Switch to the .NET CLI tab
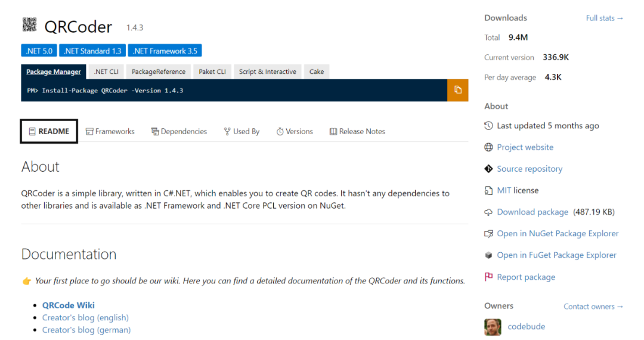Image resolution: width=644 pixels, height=340 pixels. [x=106, y=72]
